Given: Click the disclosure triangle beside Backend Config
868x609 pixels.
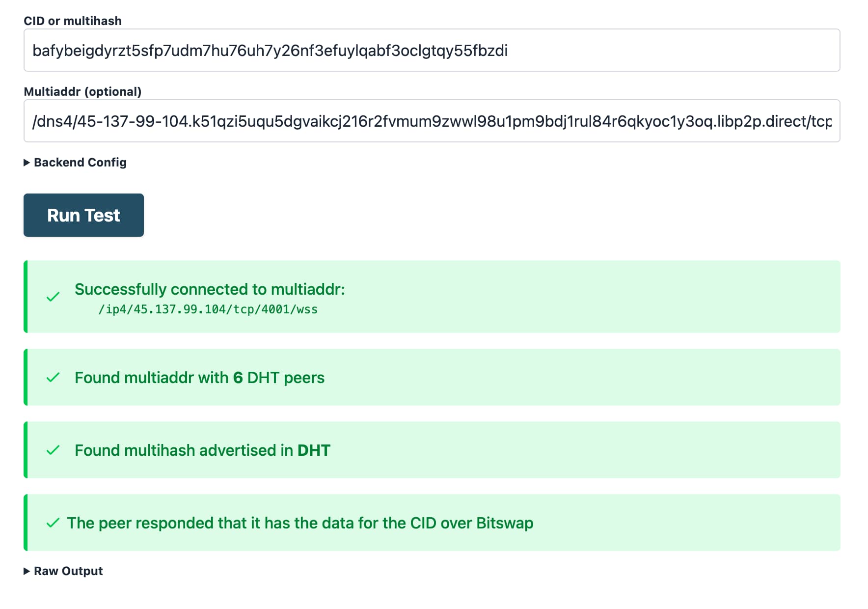Looking at the screenshot, I should point(27,162).
